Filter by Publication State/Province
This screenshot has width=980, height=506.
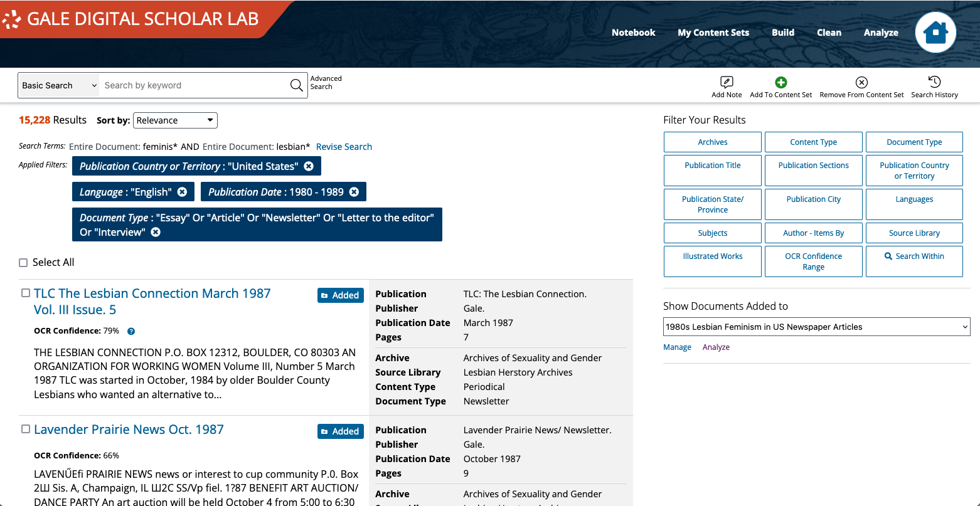(x=713, y=204)
